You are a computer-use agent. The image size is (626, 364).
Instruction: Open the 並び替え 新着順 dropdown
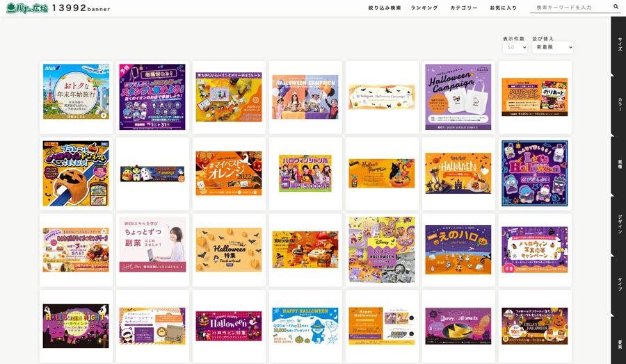(x=552, y=47)
